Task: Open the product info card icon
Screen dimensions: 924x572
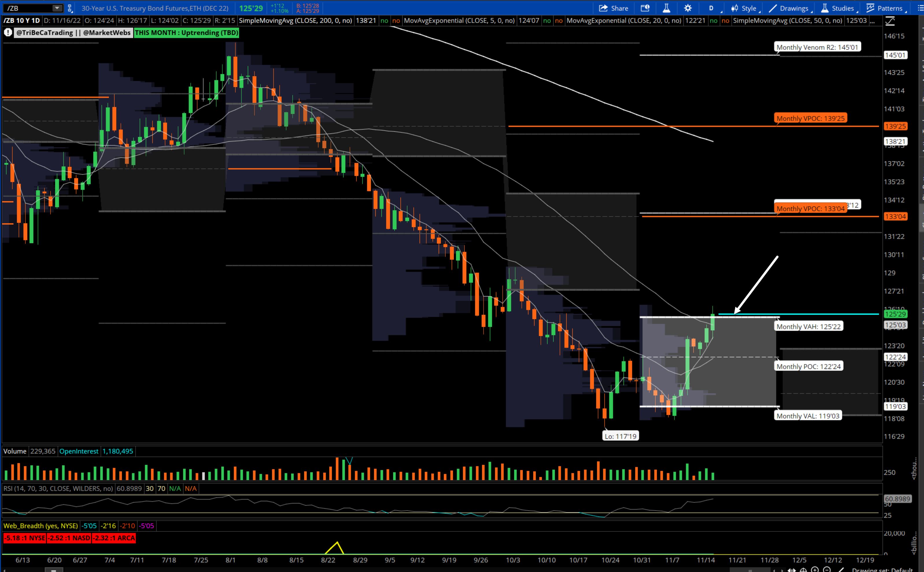Action: click(x=645, y=8)
